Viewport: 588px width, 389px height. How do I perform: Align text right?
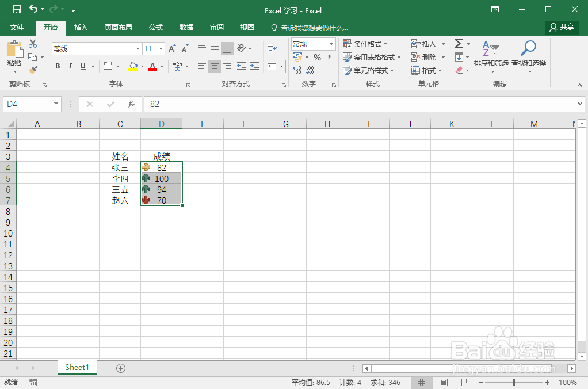(227, 66)
